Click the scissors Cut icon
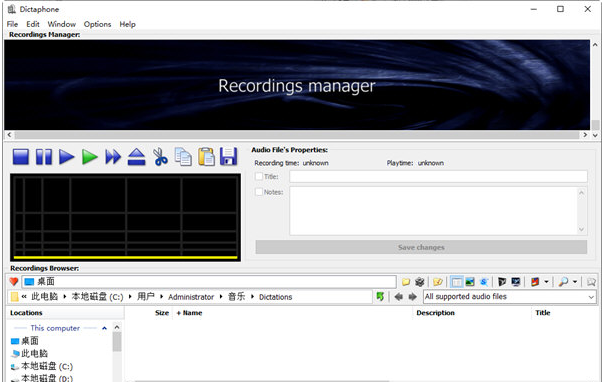Screen dimensions: 607x382 pos(160,157)
